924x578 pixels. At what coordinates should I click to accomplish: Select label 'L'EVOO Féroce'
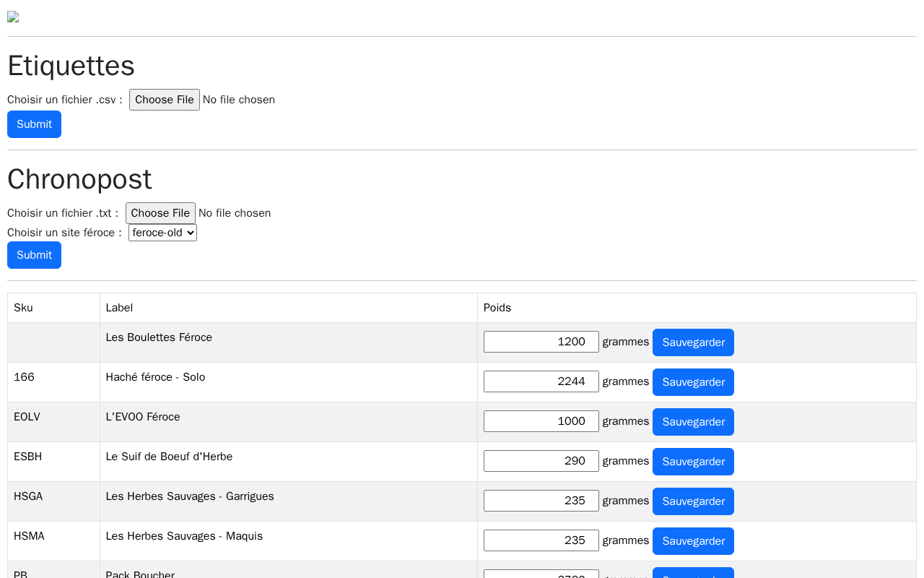click(143, 417)
